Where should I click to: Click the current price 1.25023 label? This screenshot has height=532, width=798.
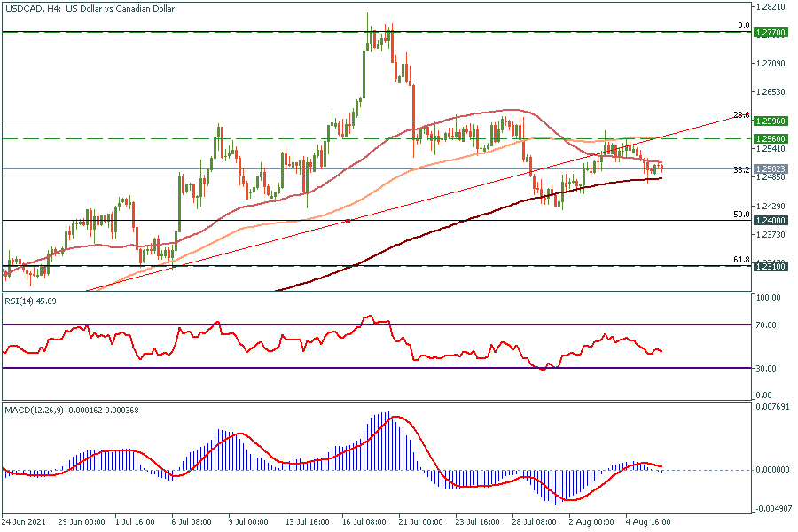point(768,168)
